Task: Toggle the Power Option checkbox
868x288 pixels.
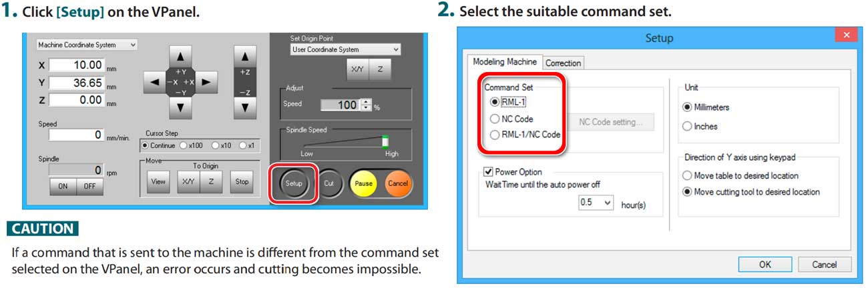Action: click(x=488, y=171)
